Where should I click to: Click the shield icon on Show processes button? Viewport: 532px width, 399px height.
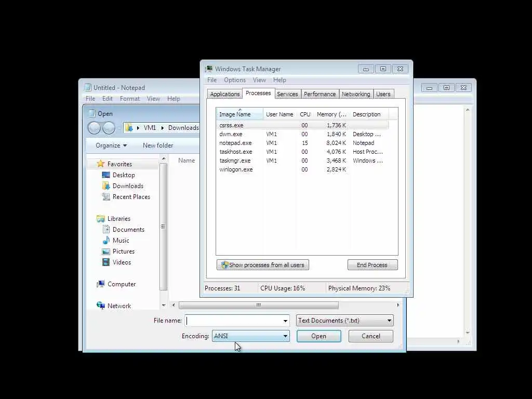tap(224, 265)
